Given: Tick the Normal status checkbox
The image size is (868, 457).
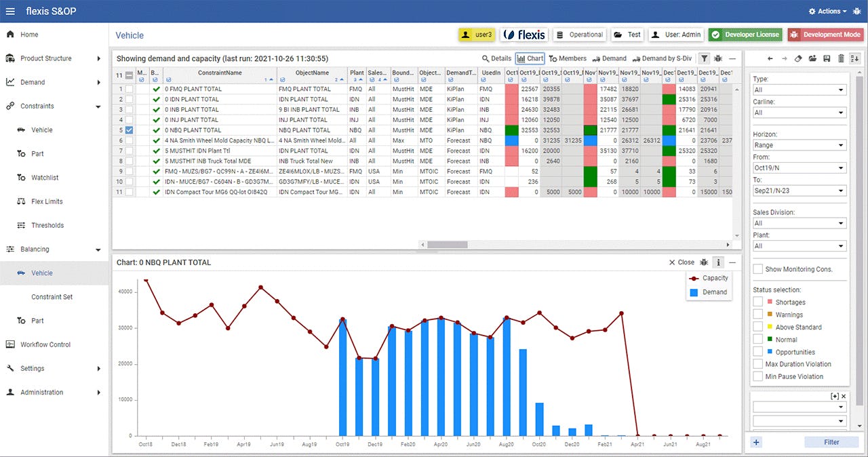Looking at the screenshot, I should coord(758,339).
